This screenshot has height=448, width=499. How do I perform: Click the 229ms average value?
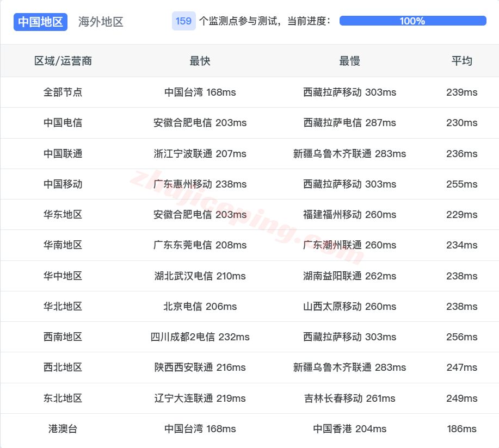point(462,215)
